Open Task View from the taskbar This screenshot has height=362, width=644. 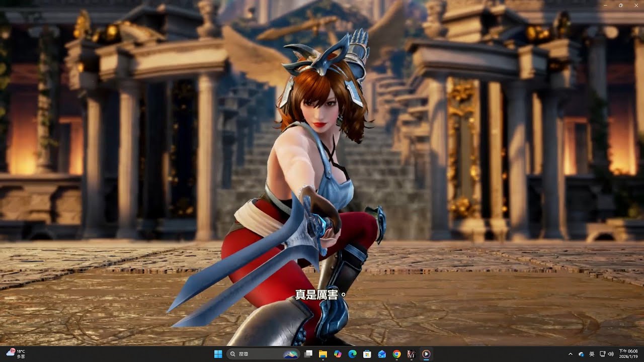[308, 354]
